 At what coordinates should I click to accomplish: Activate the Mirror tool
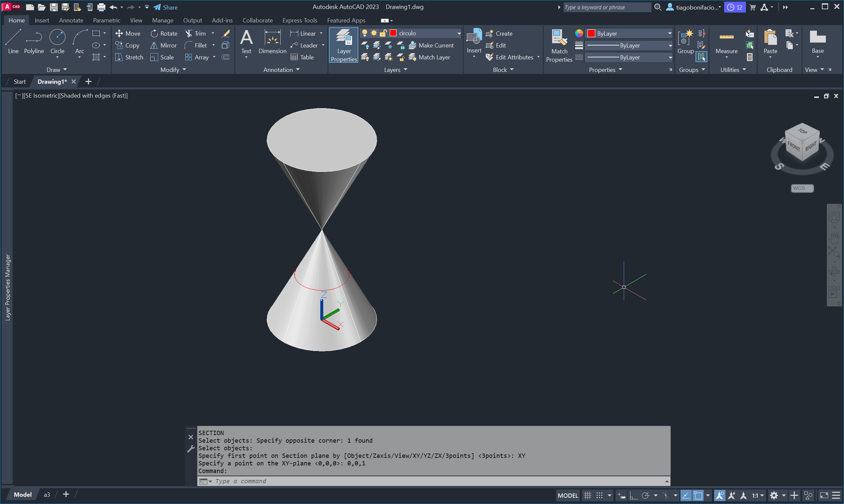[163, 45]
